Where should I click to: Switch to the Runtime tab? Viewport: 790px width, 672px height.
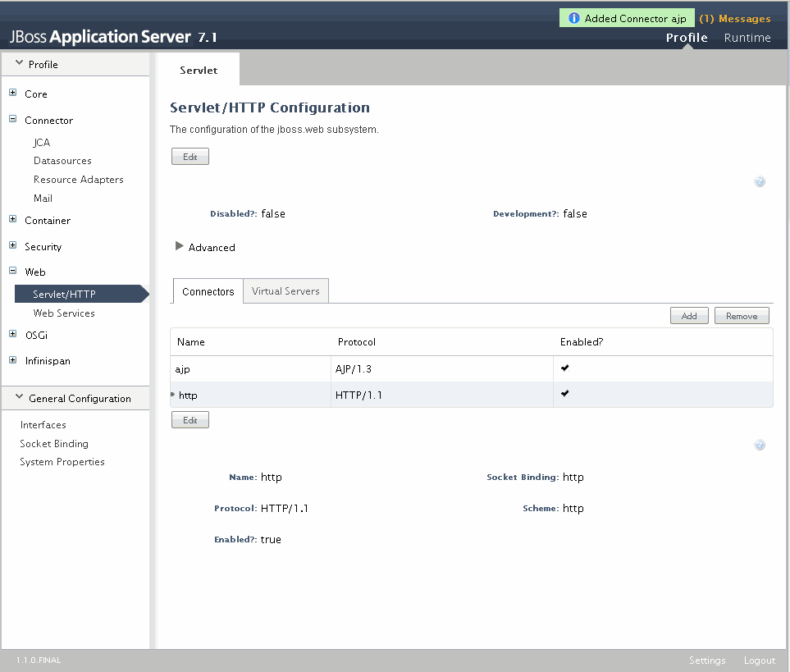(747, 38)
